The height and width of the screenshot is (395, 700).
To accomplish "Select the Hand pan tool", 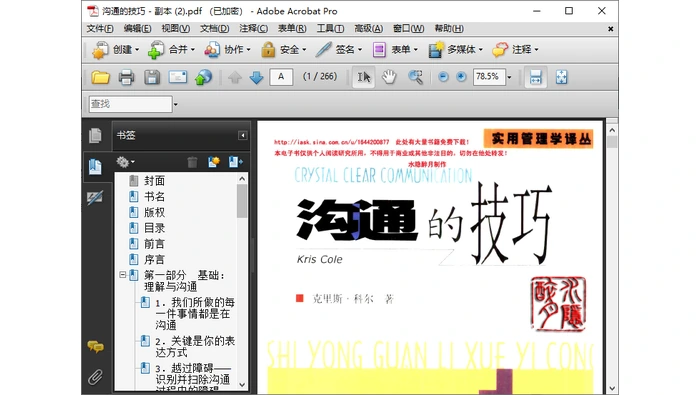I will point(389,77).
